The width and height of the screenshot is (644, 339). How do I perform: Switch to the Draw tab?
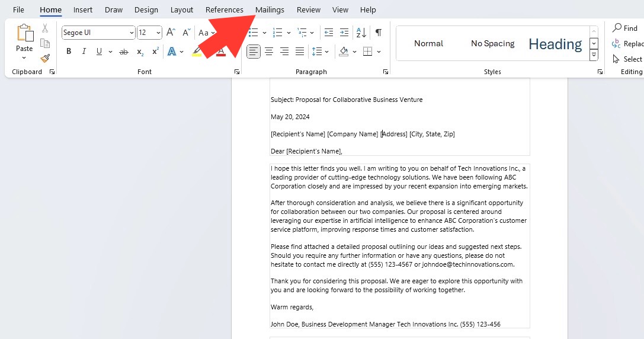pos(113,9)
